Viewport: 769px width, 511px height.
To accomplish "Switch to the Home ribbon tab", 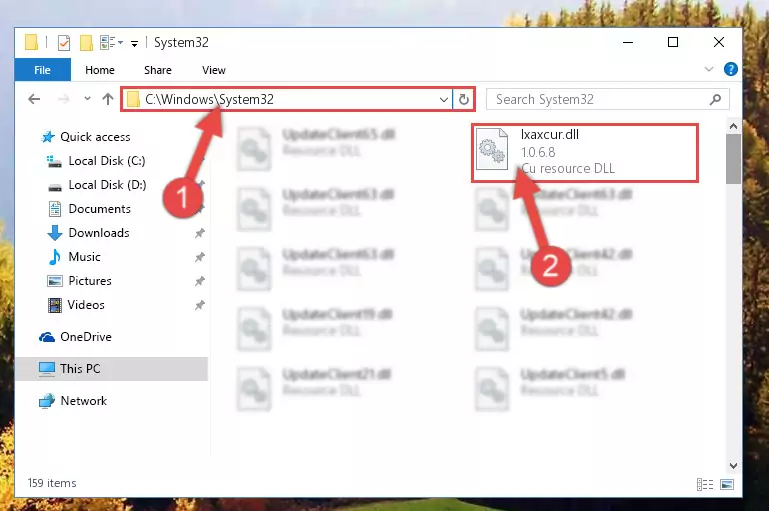I will (x=100, y=70).
